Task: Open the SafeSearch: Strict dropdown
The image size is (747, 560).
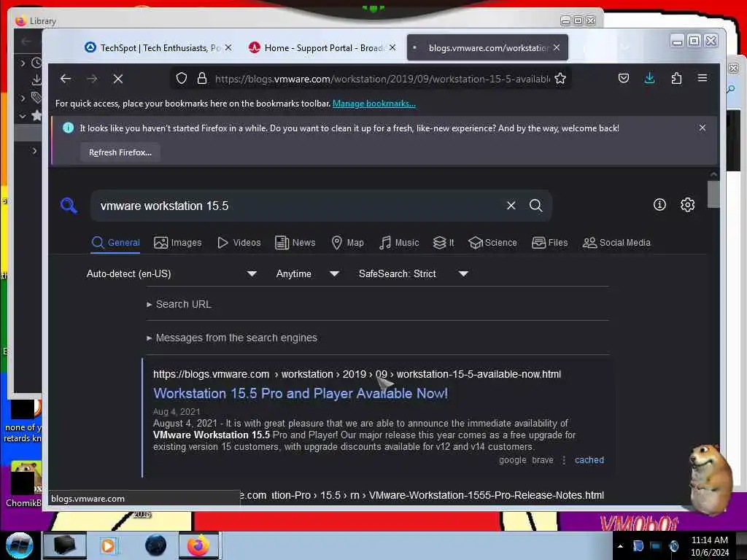Action: [413, 274]
